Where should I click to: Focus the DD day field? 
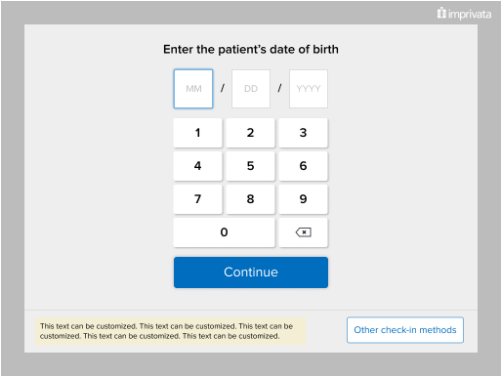251,89
